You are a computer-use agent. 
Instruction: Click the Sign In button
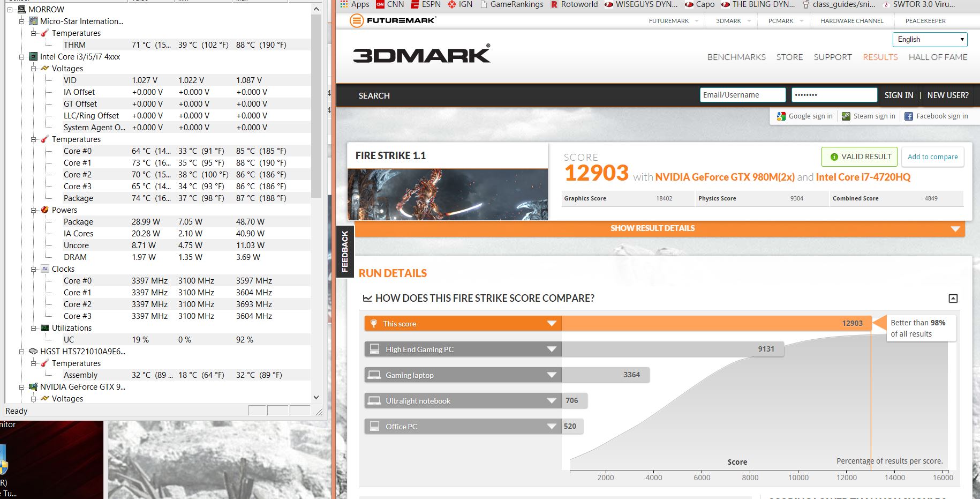point(899,95)
